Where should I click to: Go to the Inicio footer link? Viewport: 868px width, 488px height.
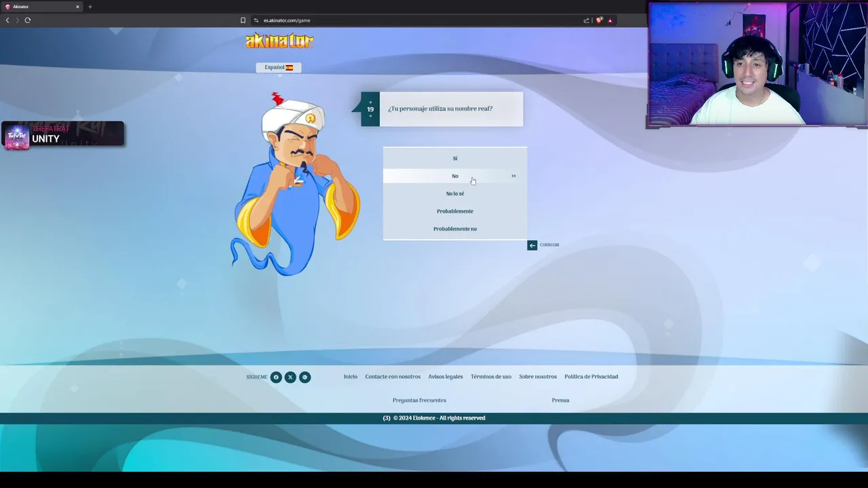coord(351,377)
